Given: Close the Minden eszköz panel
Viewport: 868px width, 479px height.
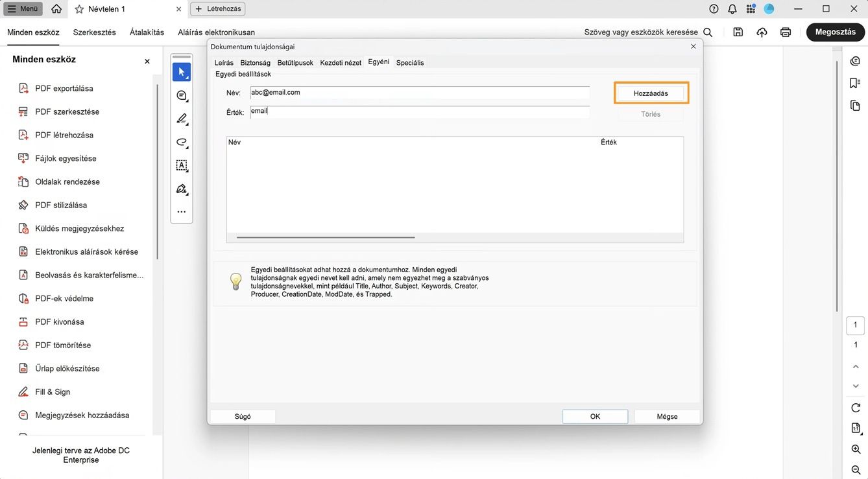Looking at the screenshot, I should click(x=147, y=61).
